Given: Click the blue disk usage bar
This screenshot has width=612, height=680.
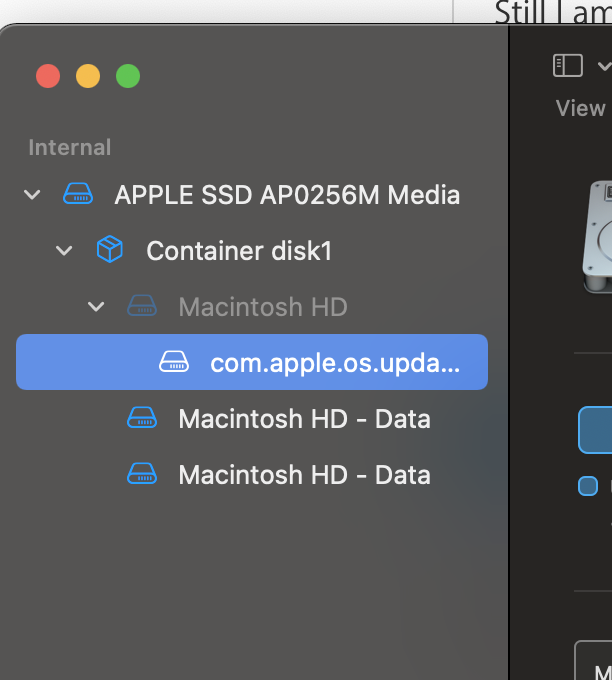Looking at the screenshot, I should (597, 430).
